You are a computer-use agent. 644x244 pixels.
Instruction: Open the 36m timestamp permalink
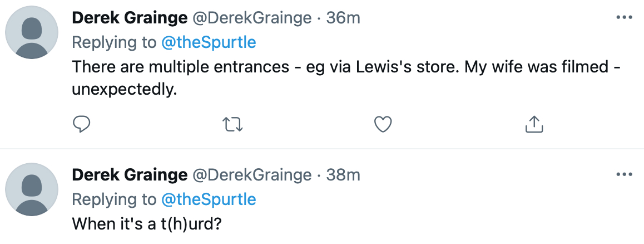pos(343,18)
